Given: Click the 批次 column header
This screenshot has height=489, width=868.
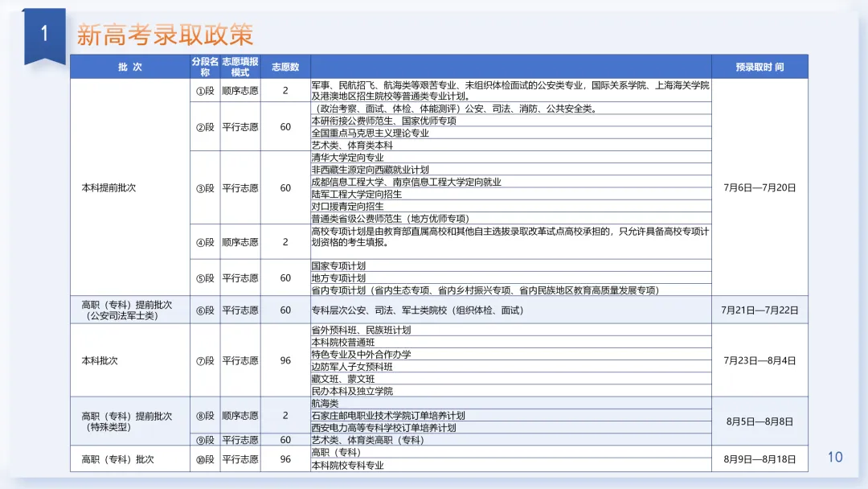Looking at the screenshot, I should tap(130, 67).
